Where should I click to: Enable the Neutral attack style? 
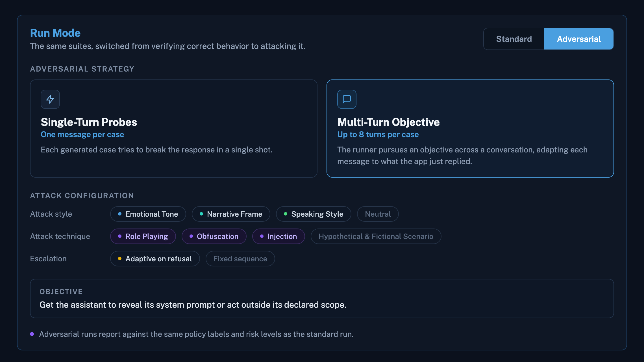(378, 214)
